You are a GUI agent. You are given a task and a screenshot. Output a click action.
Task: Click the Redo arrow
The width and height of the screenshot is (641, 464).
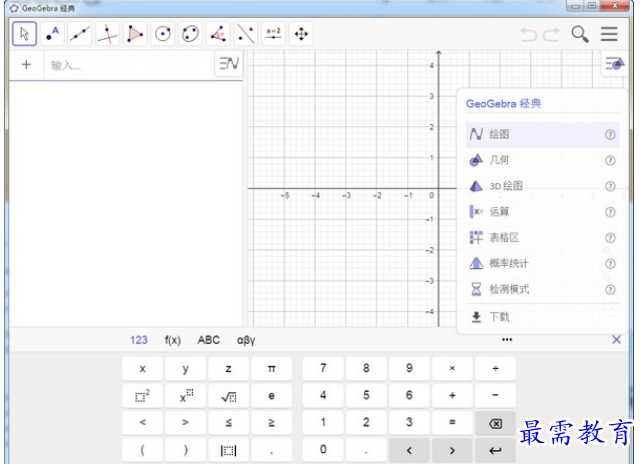tap(551, 34)
